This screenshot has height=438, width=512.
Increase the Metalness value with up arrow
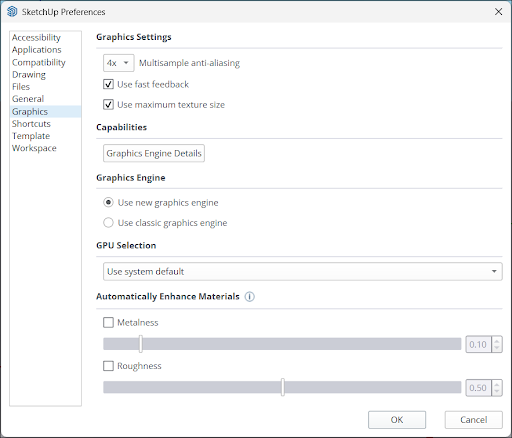coord(497,341)
